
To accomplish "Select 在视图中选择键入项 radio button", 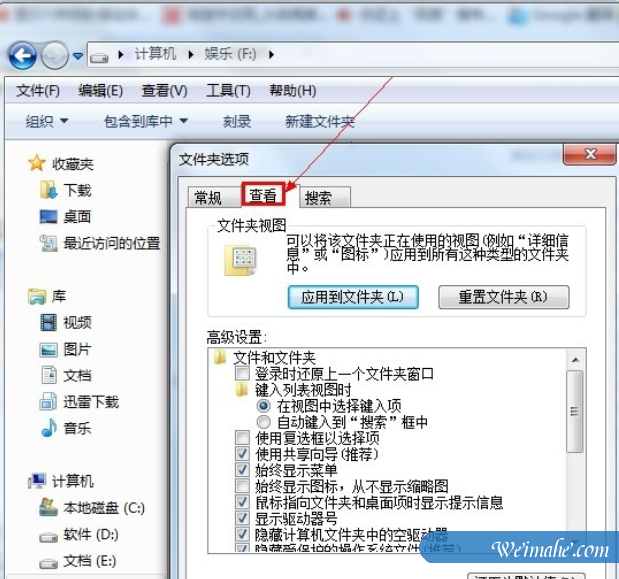I will [x=263, y=406].
